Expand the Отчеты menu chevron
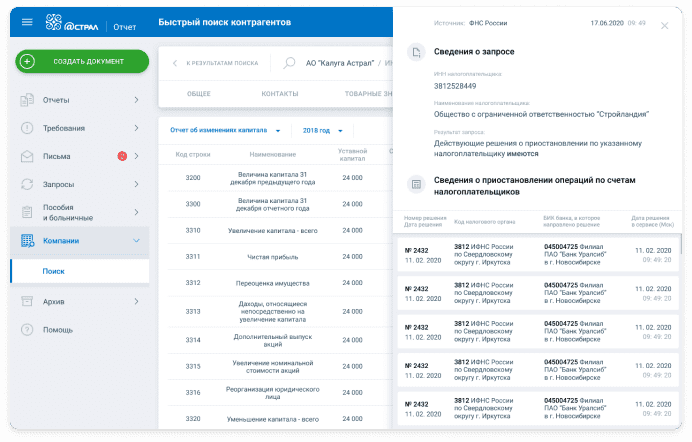 (x=136, y=100)
